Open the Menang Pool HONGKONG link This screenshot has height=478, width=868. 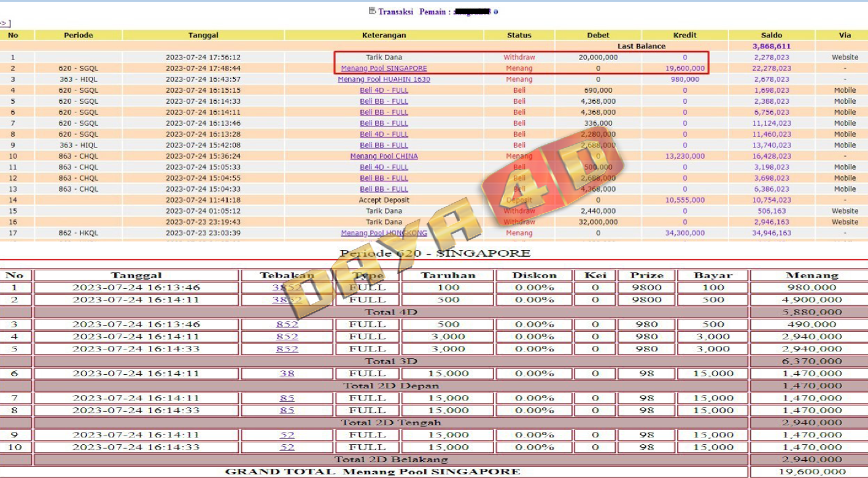click(384, 233)
